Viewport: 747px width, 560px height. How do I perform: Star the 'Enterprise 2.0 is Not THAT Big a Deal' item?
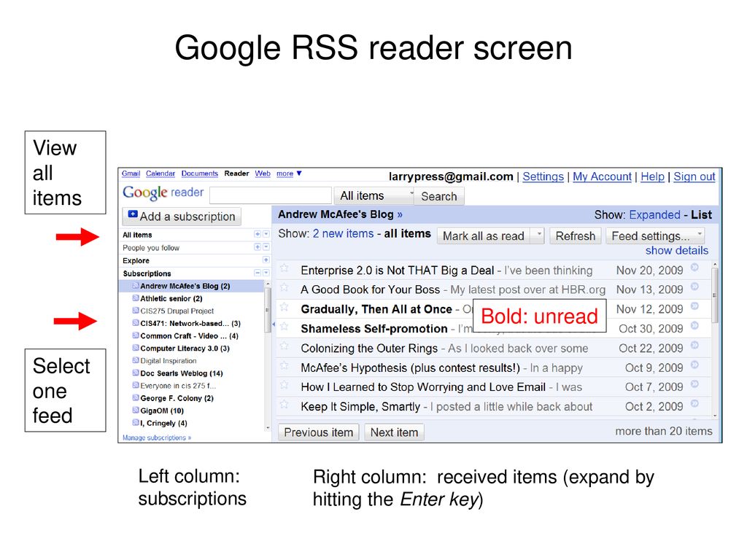point(285,268)
